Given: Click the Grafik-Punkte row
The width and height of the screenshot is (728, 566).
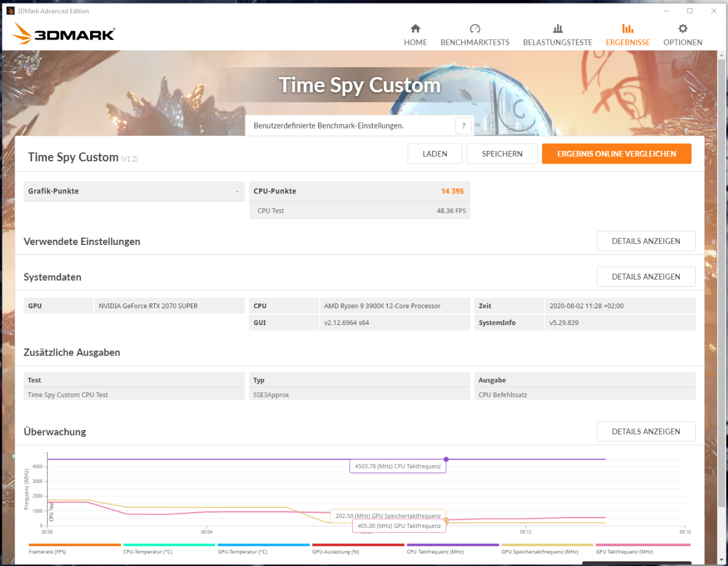Looking at the screenshot, I should pos(134,191).
